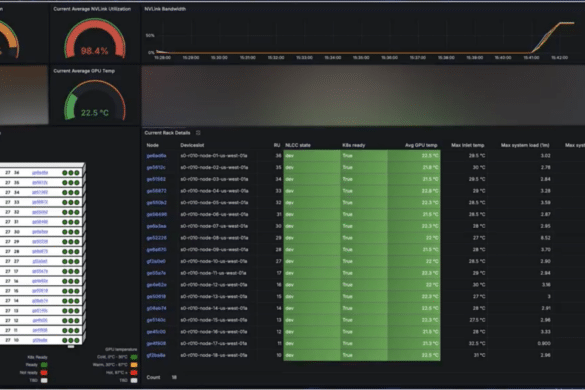Screen dimensions: 585x390
Task: Open node link on rack diagram unit 12
Action: (x=40, y=320)
